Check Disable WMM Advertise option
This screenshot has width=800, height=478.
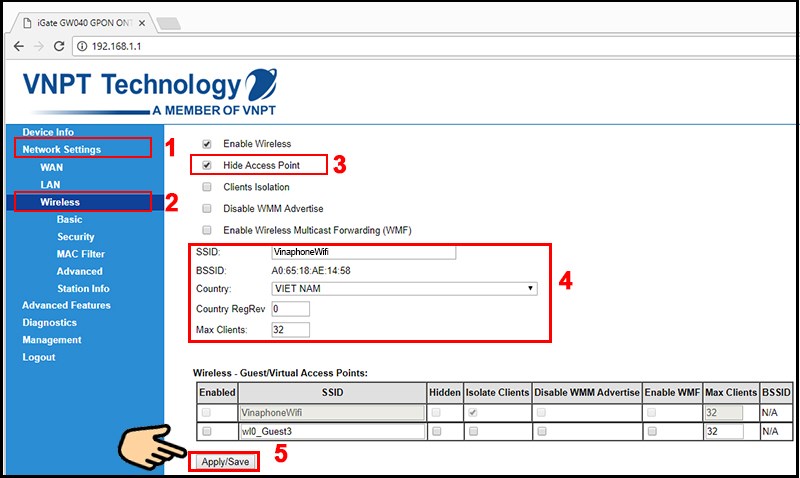(207, 209)
